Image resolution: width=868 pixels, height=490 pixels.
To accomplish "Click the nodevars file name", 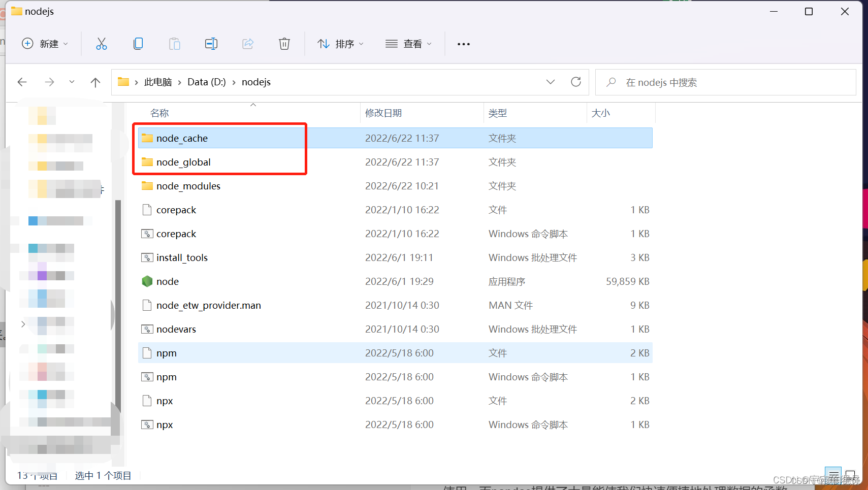I will [x=176, y=329].
